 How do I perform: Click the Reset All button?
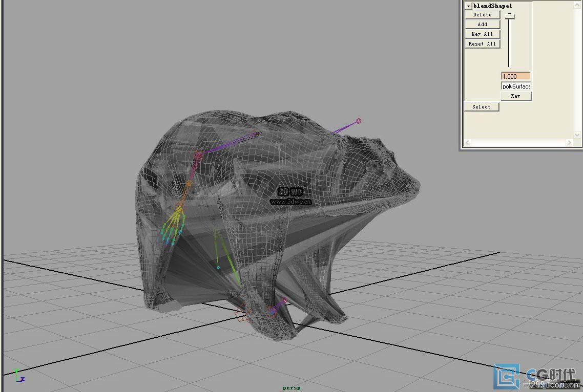pos(482,43)
